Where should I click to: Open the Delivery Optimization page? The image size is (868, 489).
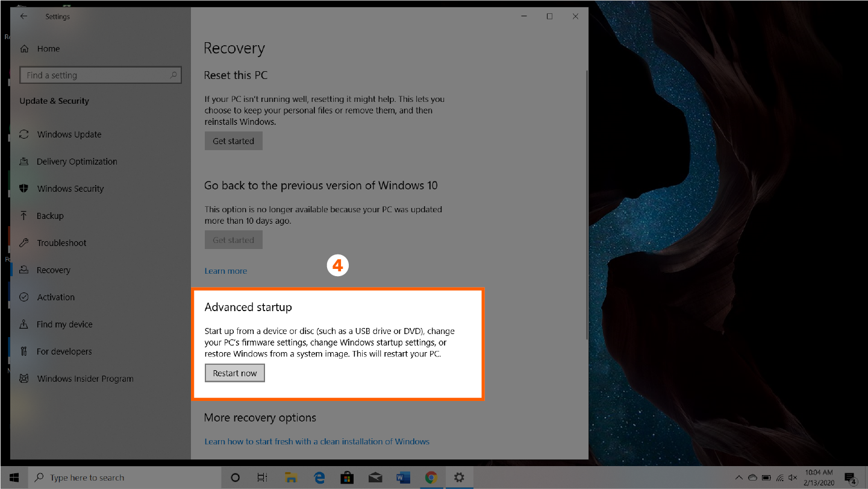(x=76, y=162)
